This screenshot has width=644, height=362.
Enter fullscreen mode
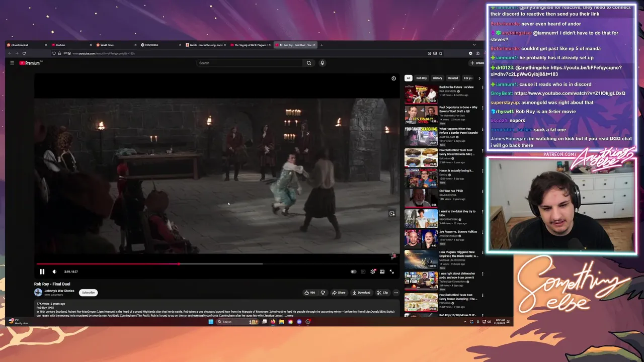click(392, 271)
